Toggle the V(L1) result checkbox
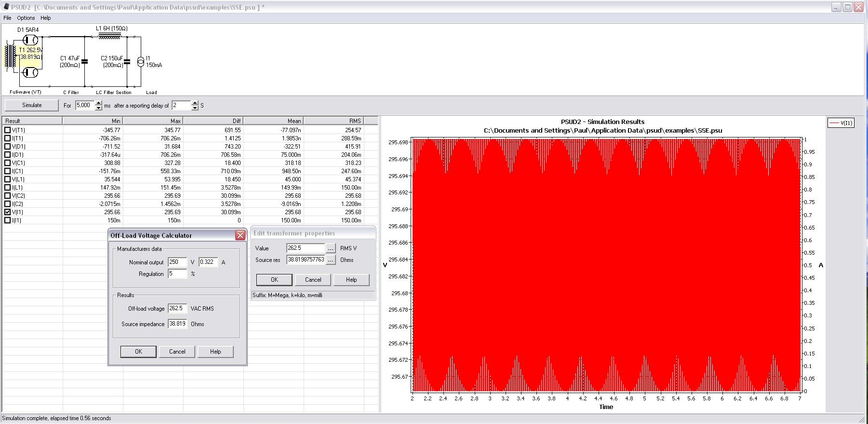This screenshot has width=868, height=424. tap(7, 179)
